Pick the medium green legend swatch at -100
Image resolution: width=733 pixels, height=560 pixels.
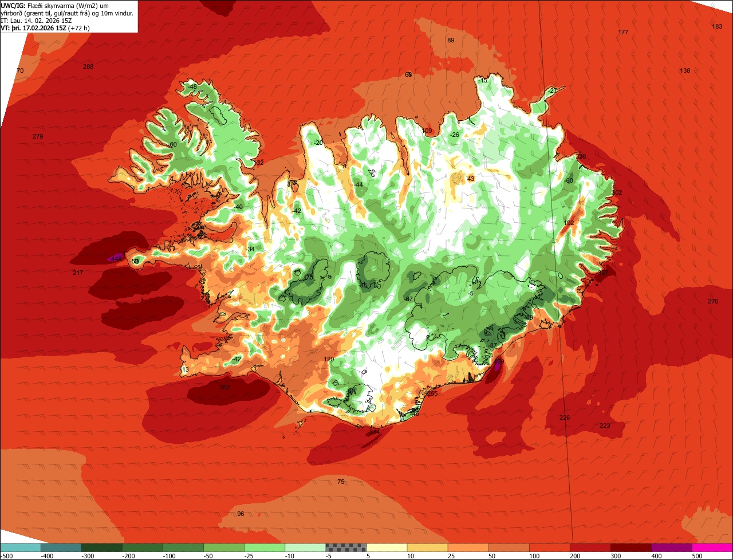pos(183,547)
